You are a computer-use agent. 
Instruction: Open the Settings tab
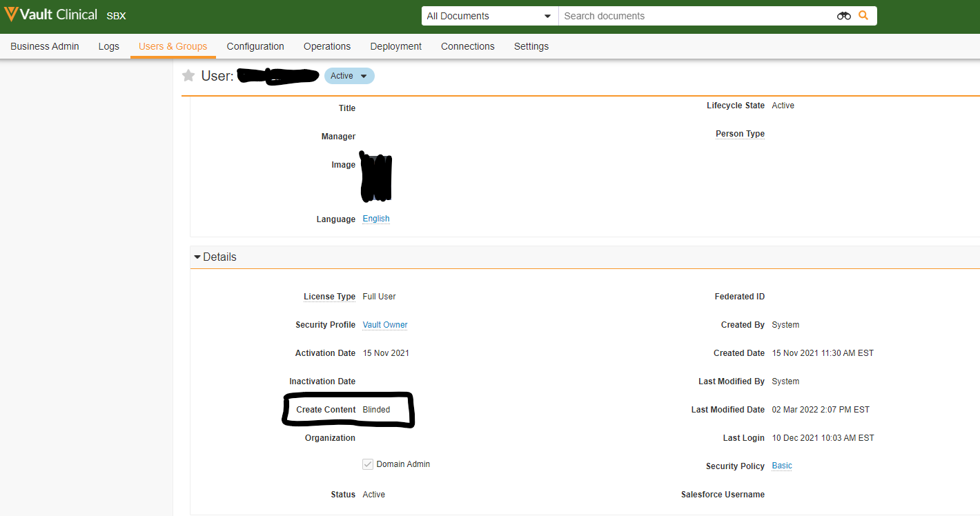click(x=531, y=46)
